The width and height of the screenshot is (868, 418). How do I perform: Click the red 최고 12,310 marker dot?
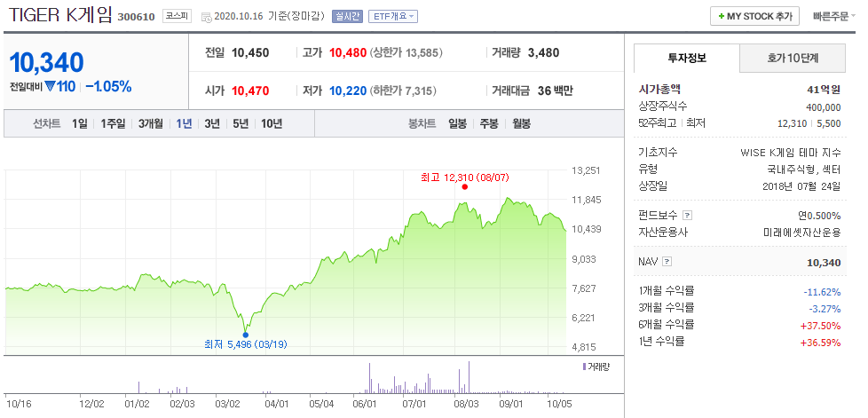pos(464,187)
